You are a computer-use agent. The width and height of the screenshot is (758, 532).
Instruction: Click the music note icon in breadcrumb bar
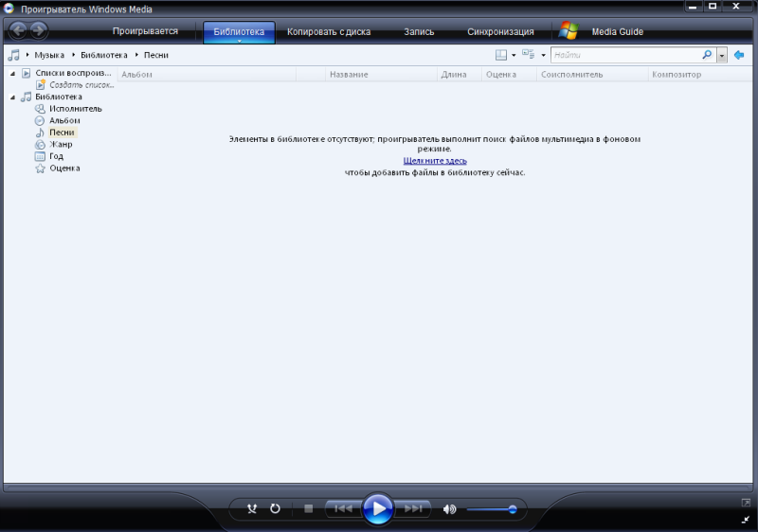coord(13,55)
